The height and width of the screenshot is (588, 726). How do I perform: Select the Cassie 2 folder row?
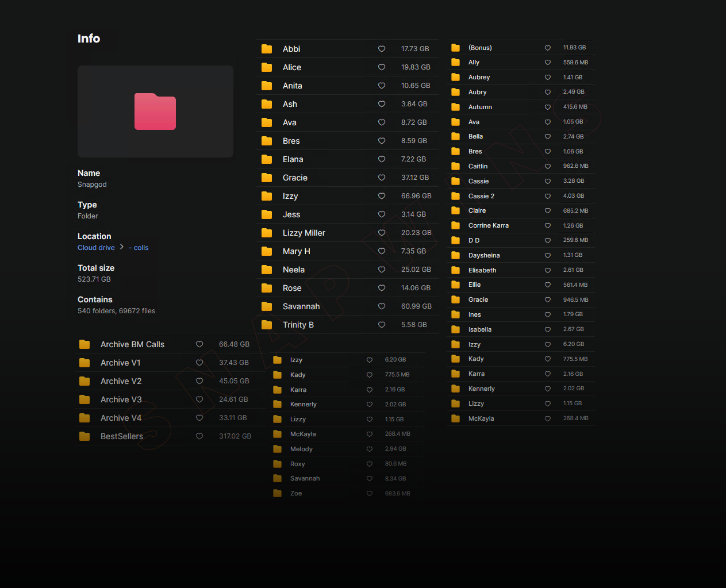click(x=481, y=196)
